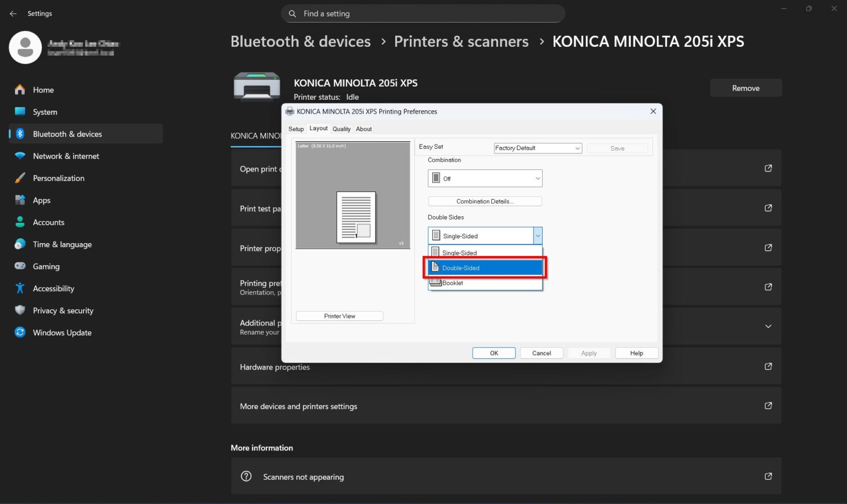Click the OK button in Printing Preferences
This screenshot has width=847, height=504.
click(x=494, y=353)
